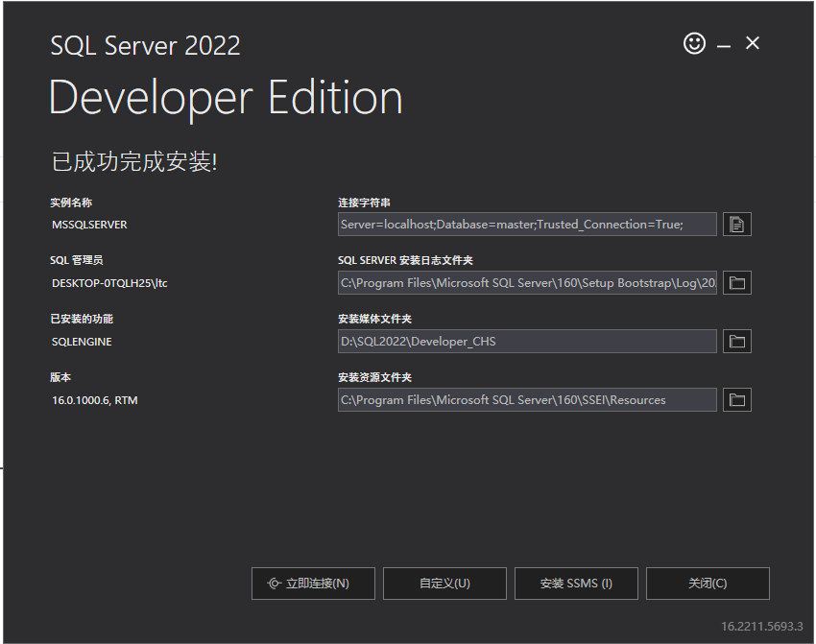Click the installer build number 16.2211.5693.3
This screenshot has width=816, height=644.
762,627
